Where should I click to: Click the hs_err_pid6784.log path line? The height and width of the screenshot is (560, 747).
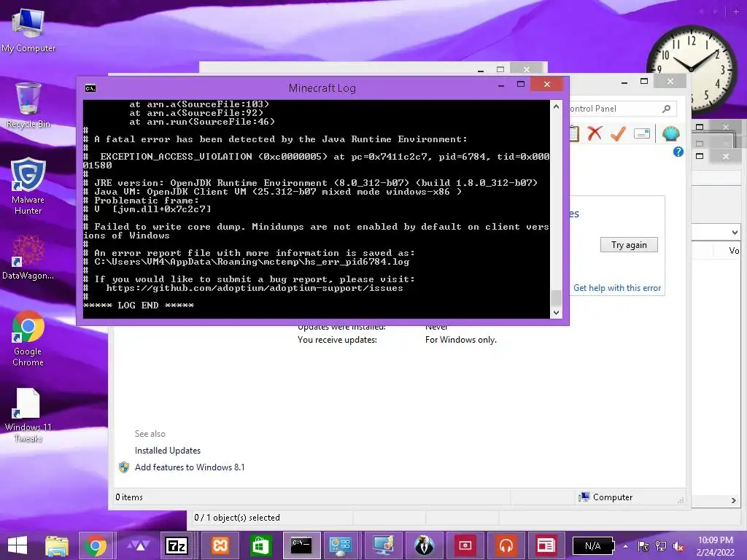(247, 262)
